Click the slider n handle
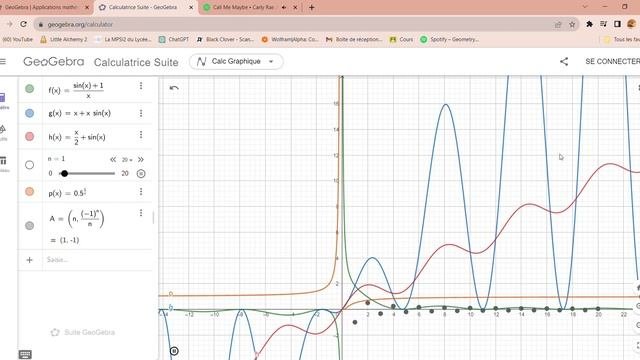Viewport: 640px width, 360px height. [x=64, y=173]
